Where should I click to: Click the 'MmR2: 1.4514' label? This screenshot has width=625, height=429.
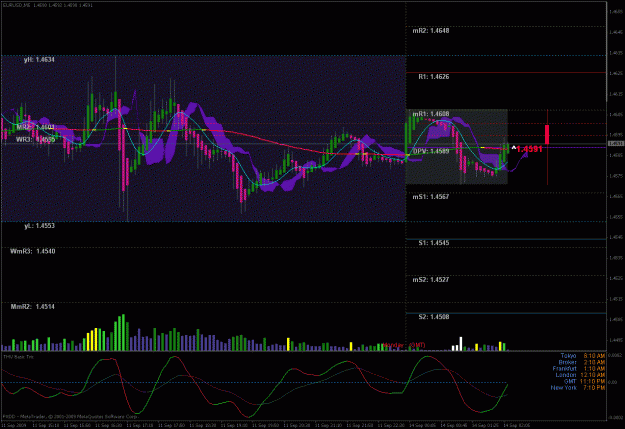tap(33, 307)
